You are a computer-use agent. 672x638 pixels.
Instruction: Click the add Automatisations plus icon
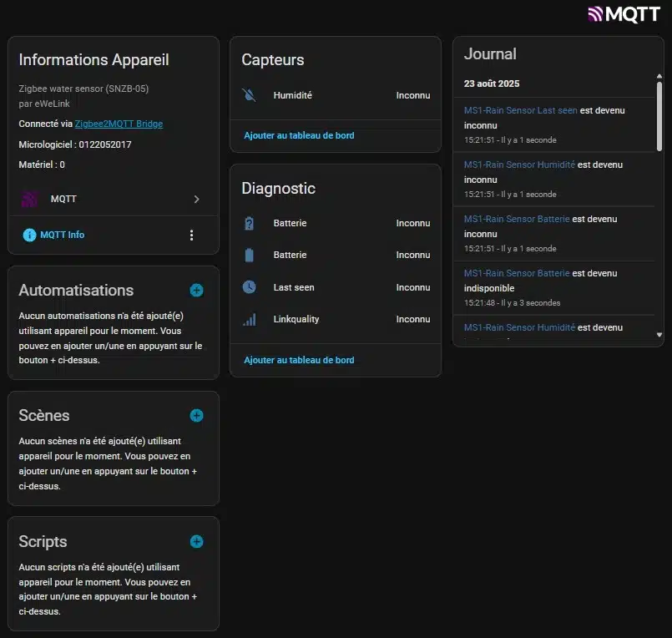(x=196, y=291)
